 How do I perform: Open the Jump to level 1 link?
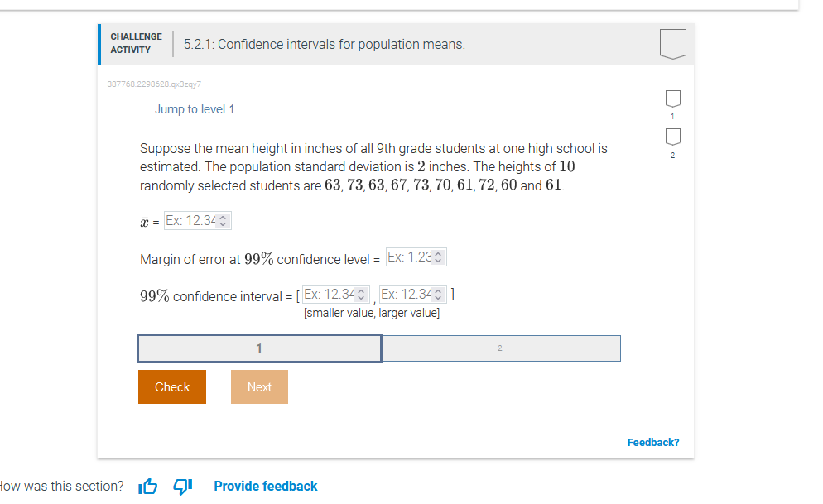point(195,108)
